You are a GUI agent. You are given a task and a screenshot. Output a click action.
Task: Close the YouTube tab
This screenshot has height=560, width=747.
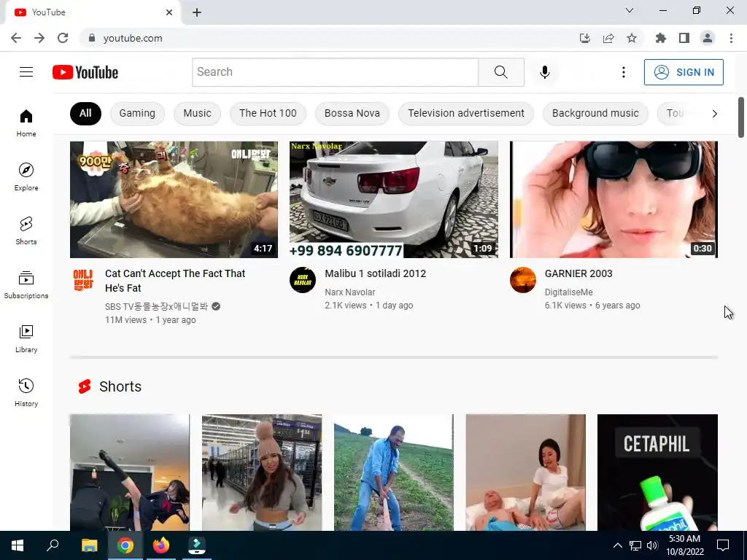[169, 12]
